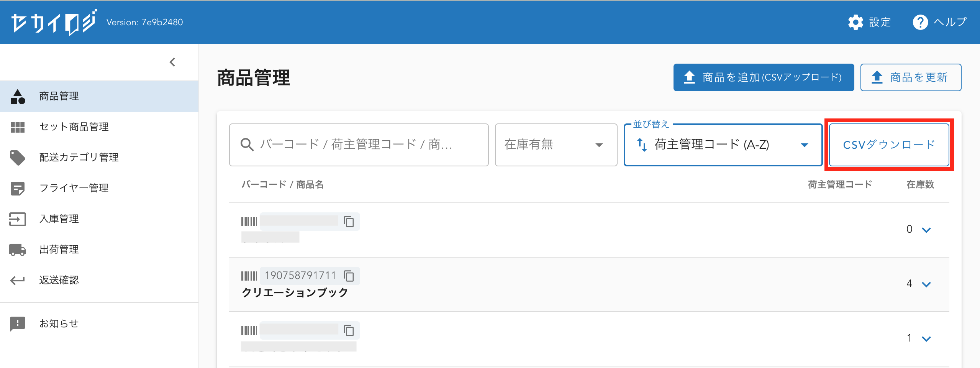This screenshot has width=980, height=368.
Task: Collapse the sidebar with the left chevron
Action: (172, 62)
